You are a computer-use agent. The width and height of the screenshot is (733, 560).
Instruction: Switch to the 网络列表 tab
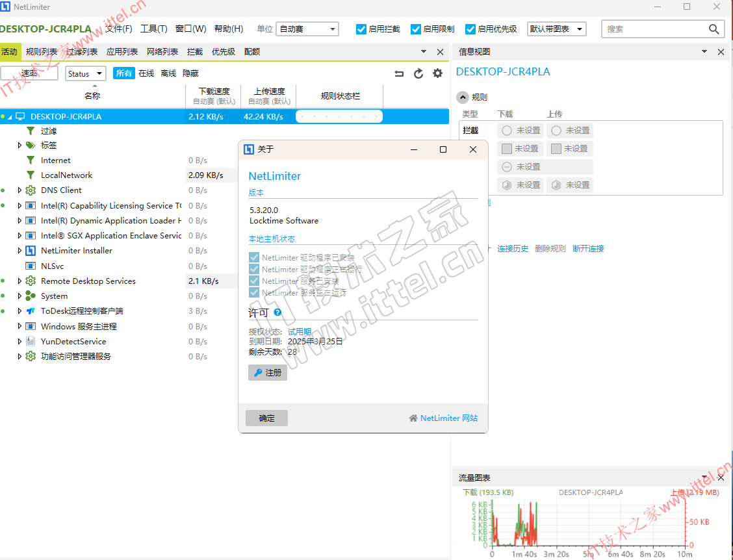pyautogui.click(x=162, y=51)
